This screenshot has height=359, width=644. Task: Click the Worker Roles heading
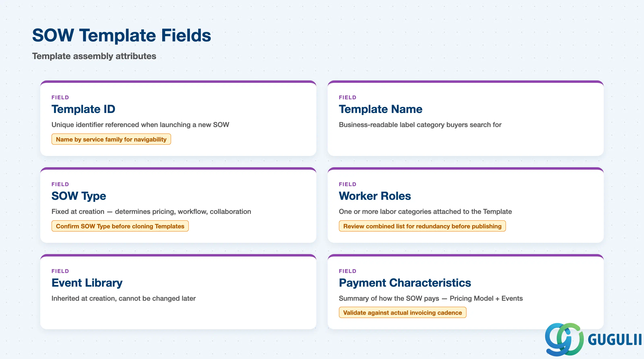(375, 196)
